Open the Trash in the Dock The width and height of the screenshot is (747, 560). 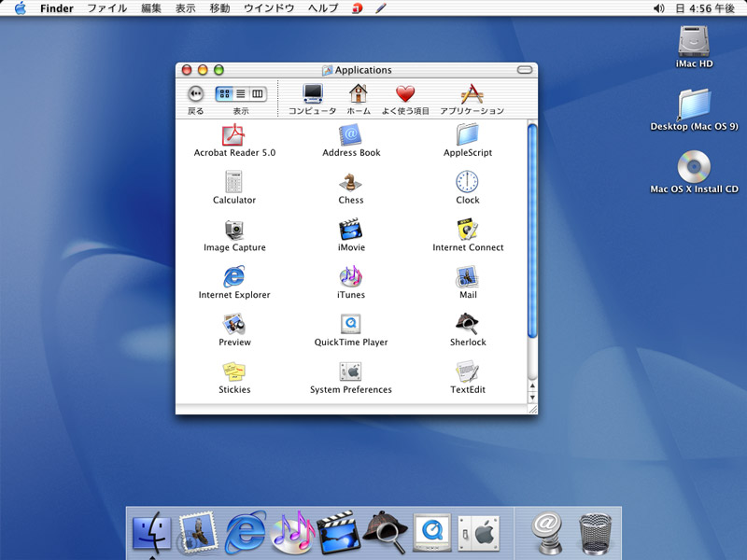click(x=595, y=533)
